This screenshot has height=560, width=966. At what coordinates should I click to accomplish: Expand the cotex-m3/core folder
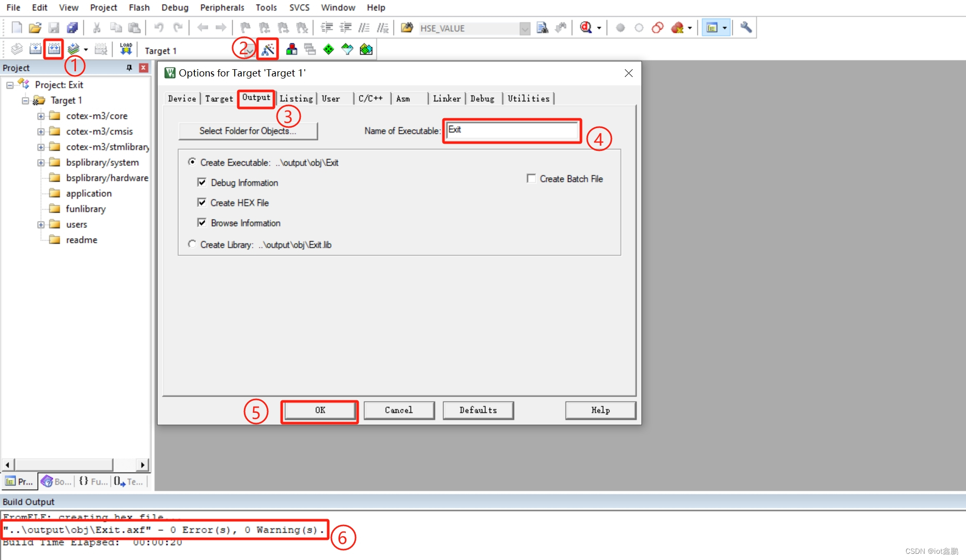41,116
